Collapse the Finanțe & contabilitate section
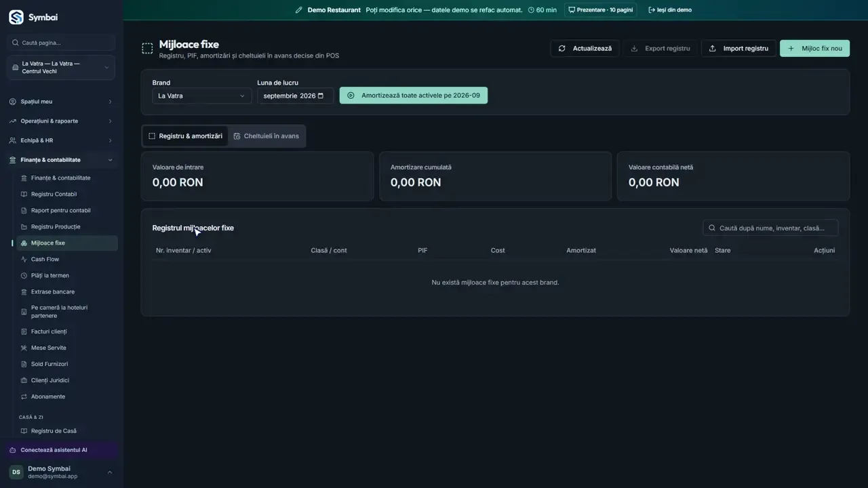Viewport: 868px width, 488px height. coord(61,160)
